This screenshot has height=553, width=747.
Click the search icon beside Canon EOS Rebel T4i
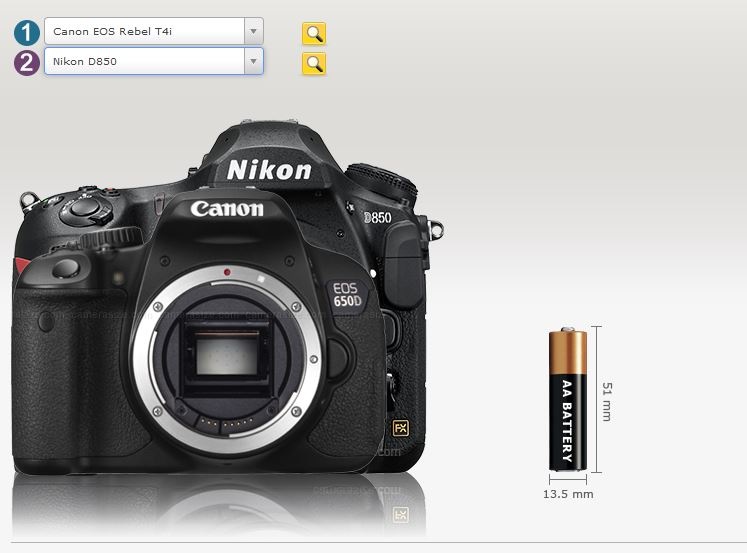pyautogui.click(x=314, y=33)
